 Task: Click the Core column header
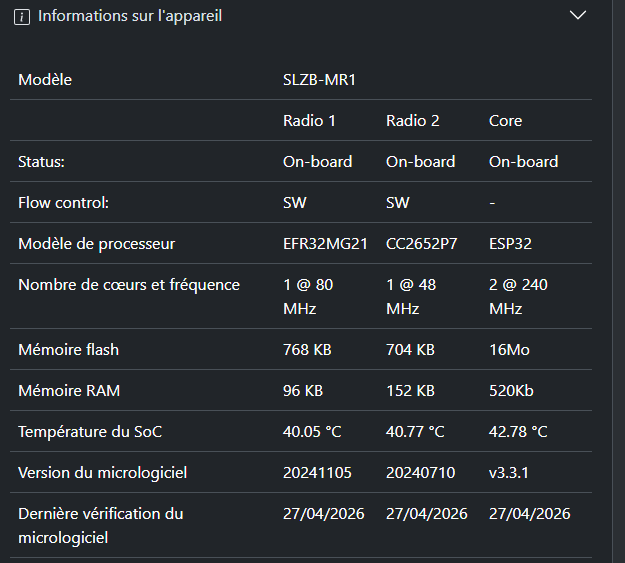505,120
